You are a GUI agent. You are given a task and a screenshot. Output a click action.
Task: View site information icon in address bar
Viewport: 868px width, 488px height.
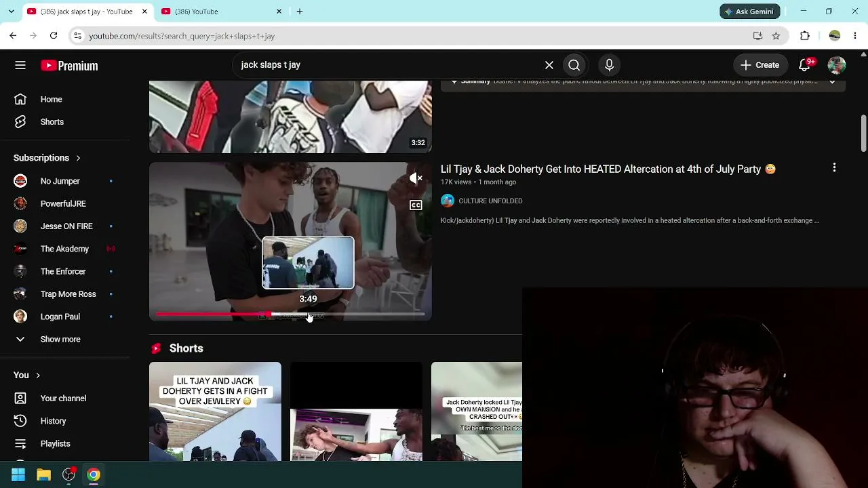(x=77, y=36)
